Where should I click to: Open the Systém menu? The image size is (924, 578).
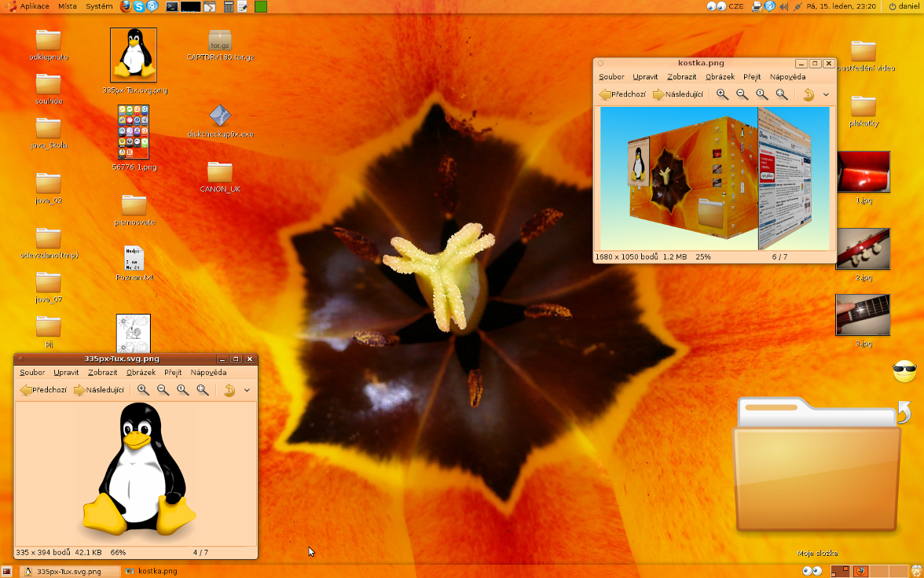click(x=99, y=6)
